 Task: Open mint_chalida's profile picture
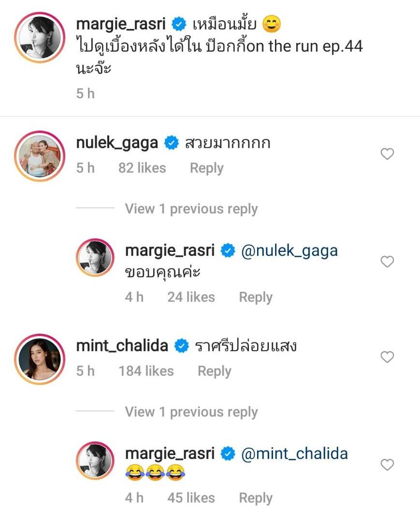(x=41, y=358)
